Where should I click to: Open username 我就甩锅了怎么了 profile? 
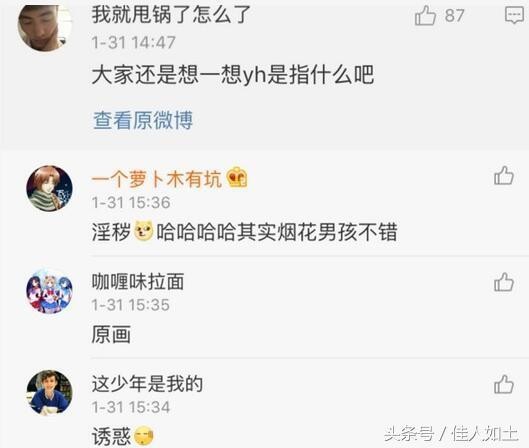[171, 15]
